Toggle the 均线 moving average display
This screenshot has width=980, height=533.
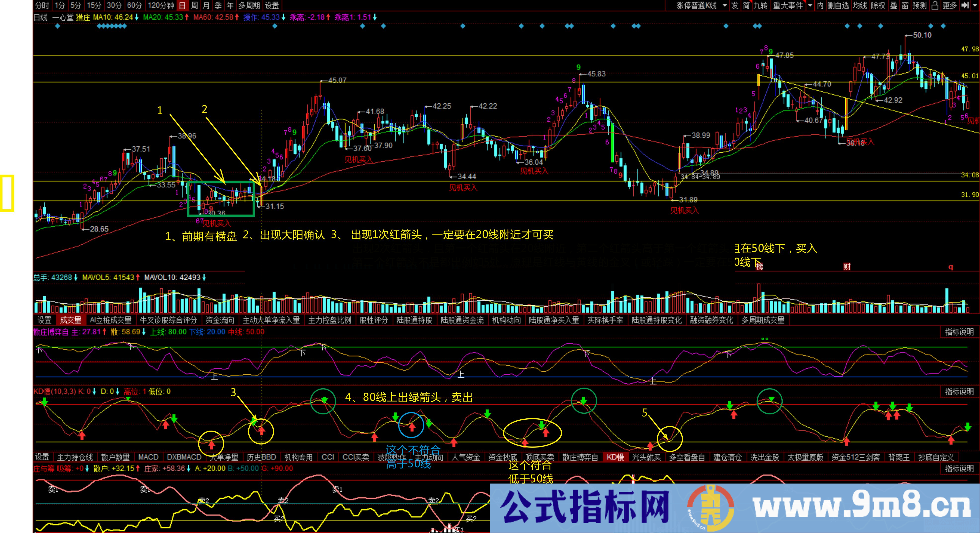pyautogui.click(x=859, y=5)
